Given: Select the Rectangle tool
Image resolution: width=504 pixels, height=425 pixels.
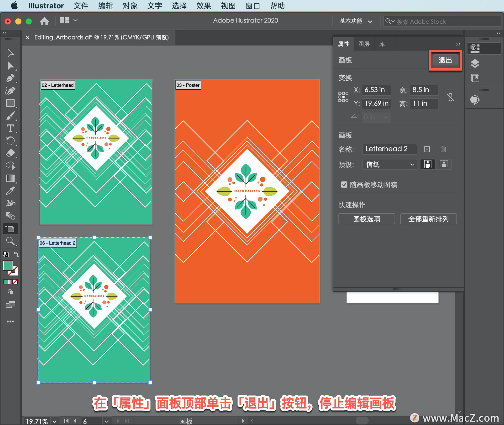Looking at the screenshot, I should 10,103.
